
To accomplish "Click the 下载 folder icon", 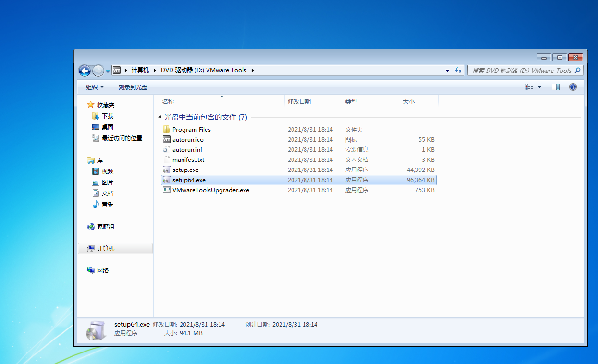I will coord(96,116).
